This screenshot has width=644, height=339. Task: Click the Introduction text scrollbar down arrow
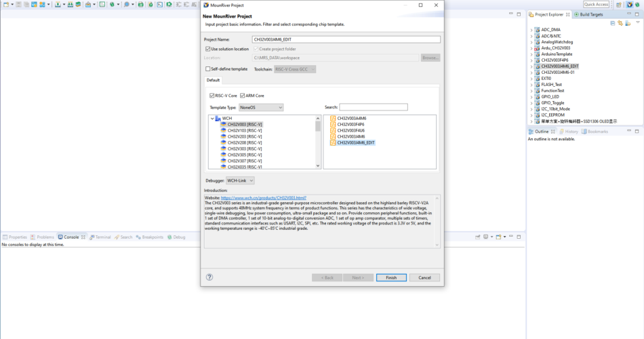(x=437, y=245)
